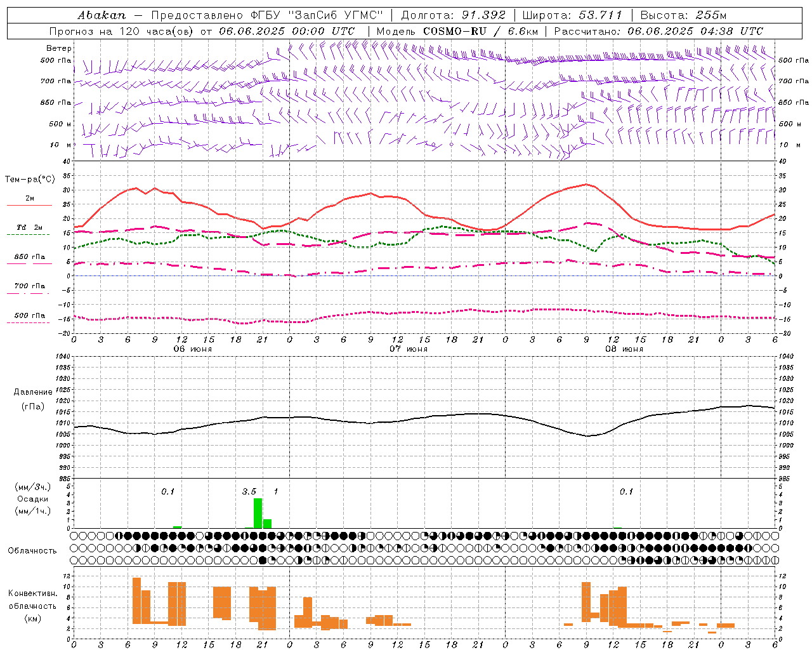
Task: Click the "Рассчитано: 06.06.2025 04:38 UTC" timestamp
Action: (x=658, y=31)
